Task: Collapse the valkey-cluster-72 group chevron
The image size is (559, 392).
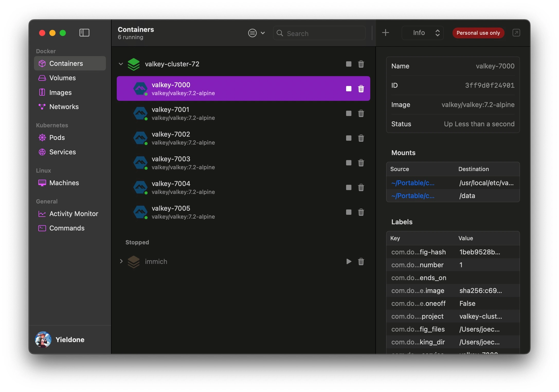Action: pos(121,64)
